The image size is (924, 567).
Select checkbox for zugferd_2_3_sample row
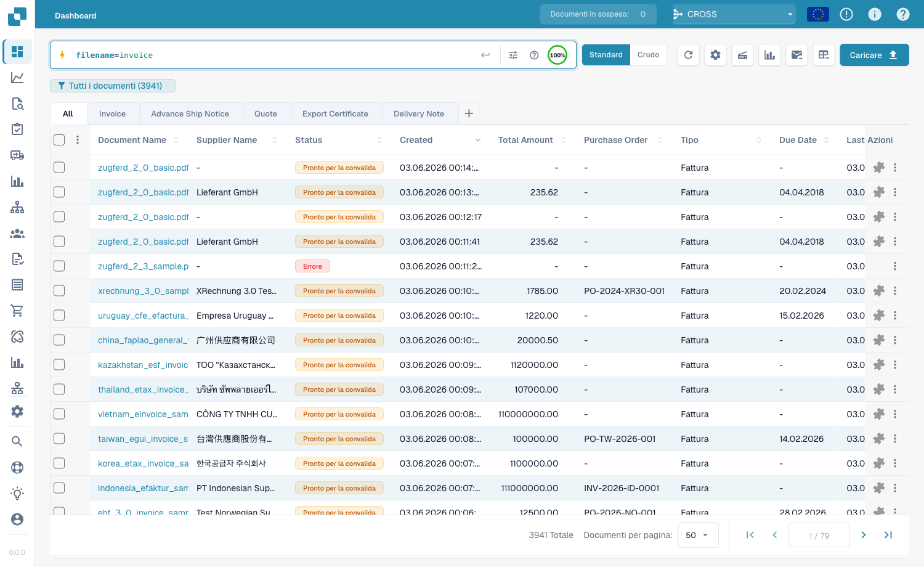59,266
